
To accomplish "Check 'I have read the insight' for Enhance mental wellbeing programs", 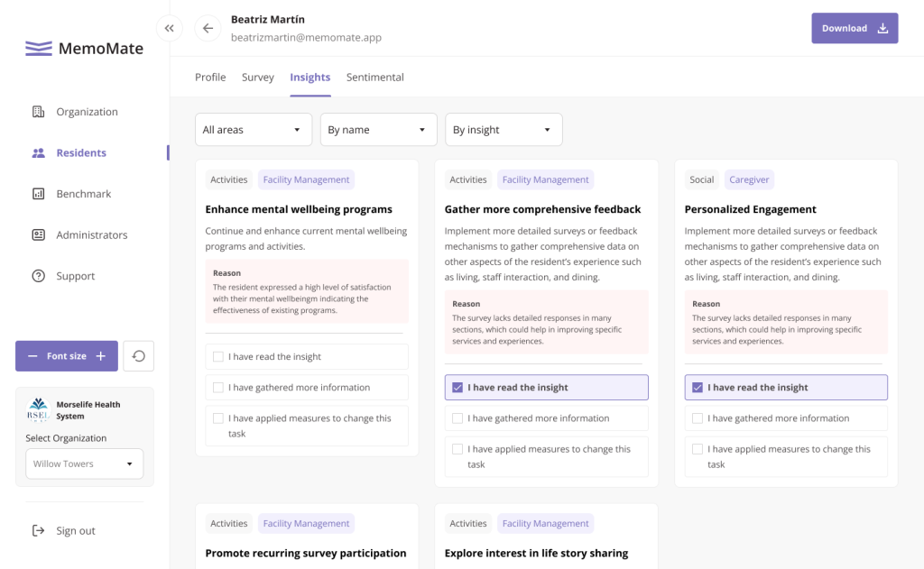I will [x=218, y=357].
